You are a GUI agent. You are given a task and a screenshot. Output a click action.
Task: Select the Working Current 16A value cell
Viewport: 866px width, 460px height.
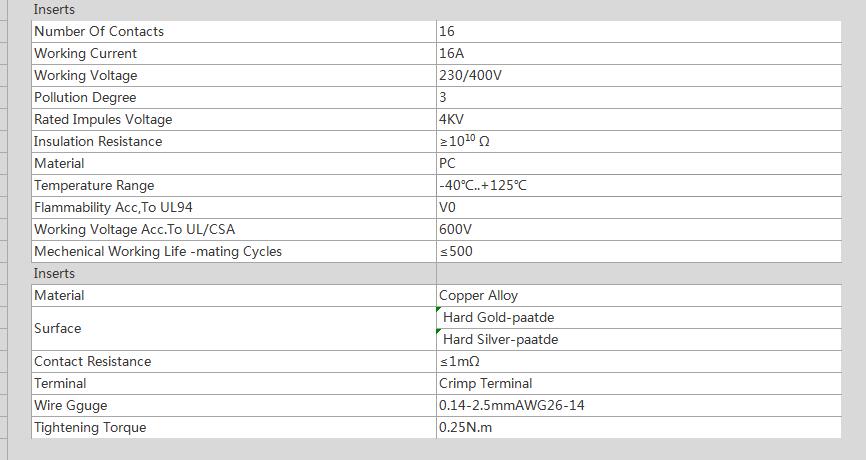638,54
